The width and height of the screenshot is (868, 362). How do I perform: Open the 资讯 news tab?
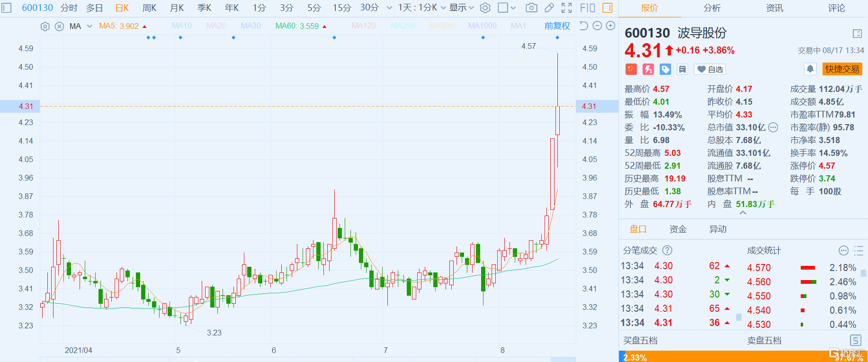(774, 8)
